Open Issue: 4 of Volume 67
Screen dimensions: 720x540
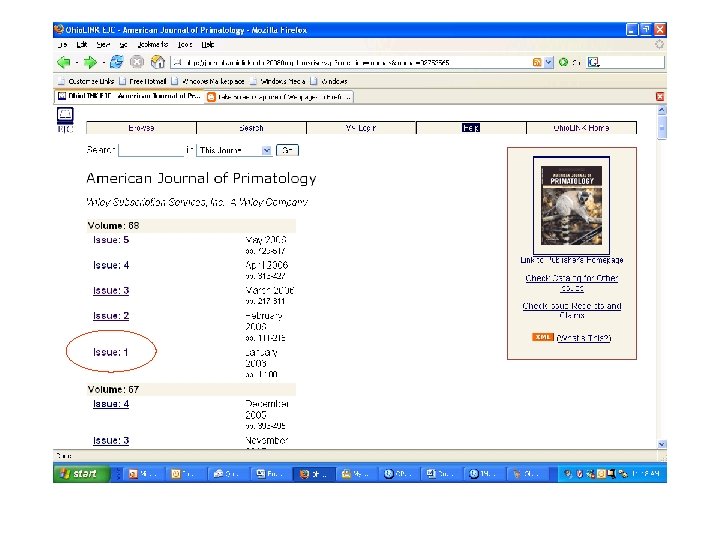pos(111,404)
